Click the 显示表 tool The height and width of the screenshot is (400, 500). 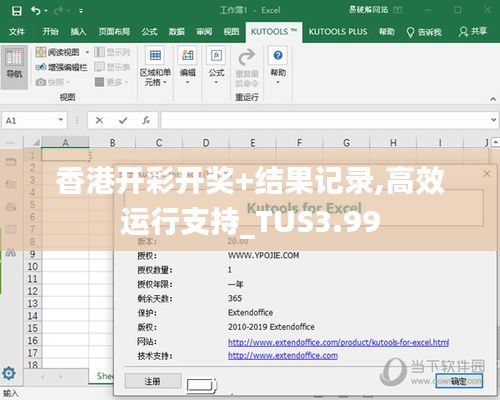(x=112, y=67)
